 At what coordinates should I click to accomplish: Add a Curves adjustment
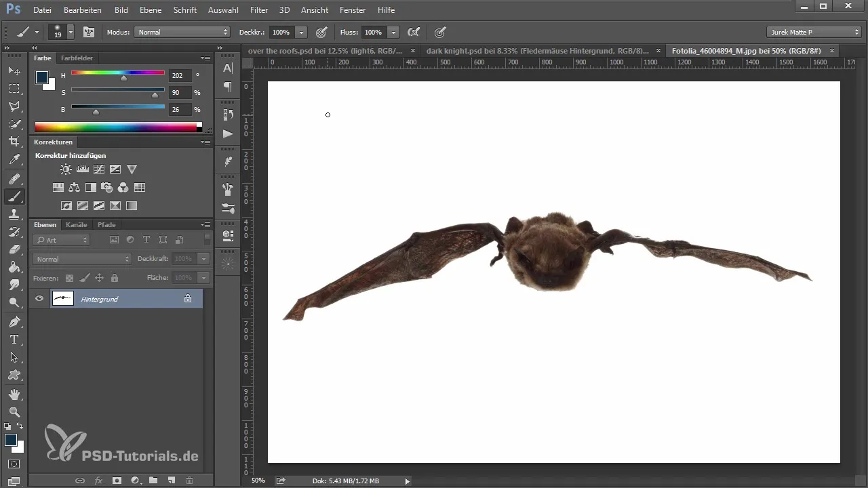click(x=99, y=169)
